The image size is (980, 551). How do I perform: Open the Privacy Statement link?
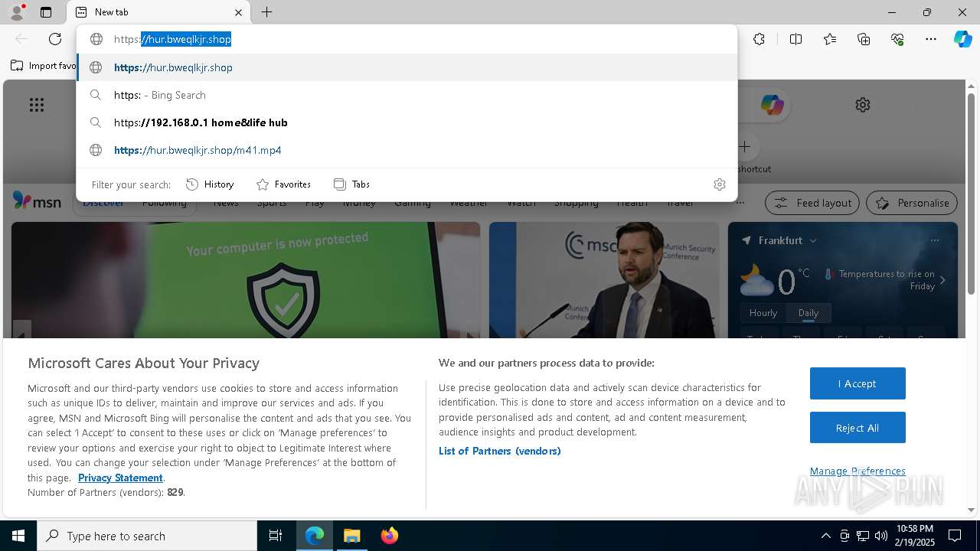120,478
